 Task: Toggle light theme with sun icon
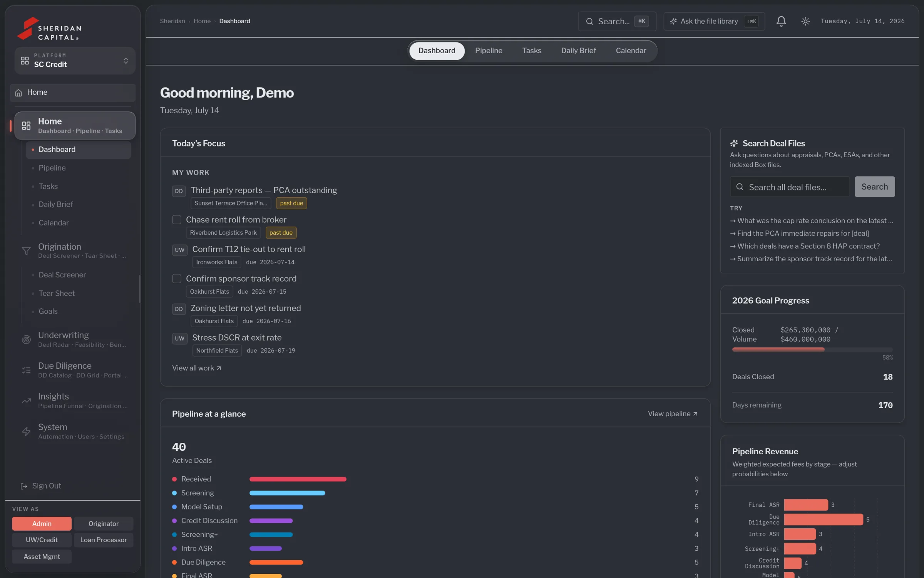pyautogui.click(x=805, y=21)
